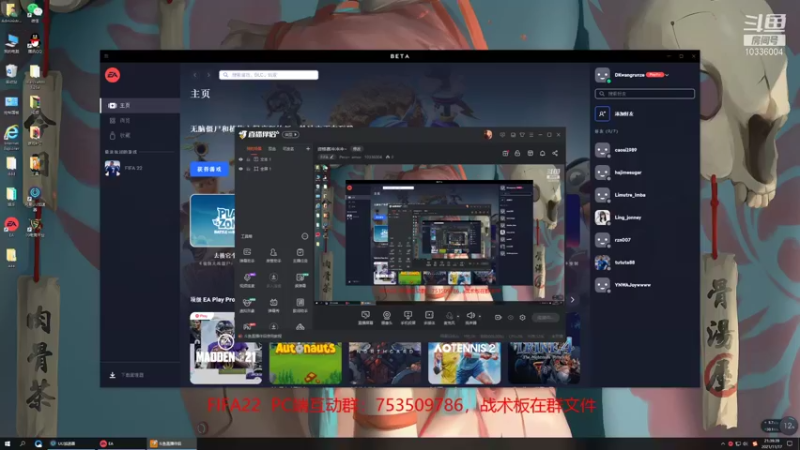Open the Blackguards 4 game tile
Viewport: 800px width, 450px height.
pyautogui.click(x=544, y=363)
